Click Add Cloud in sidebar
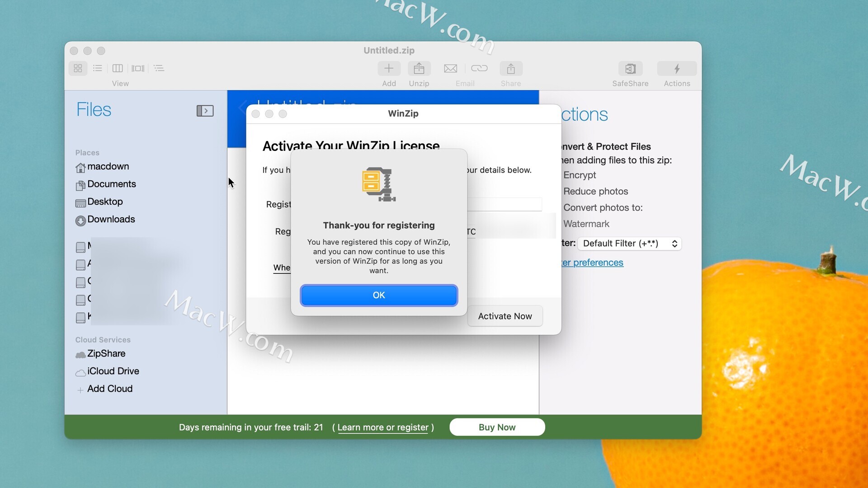 coord(110,389)
